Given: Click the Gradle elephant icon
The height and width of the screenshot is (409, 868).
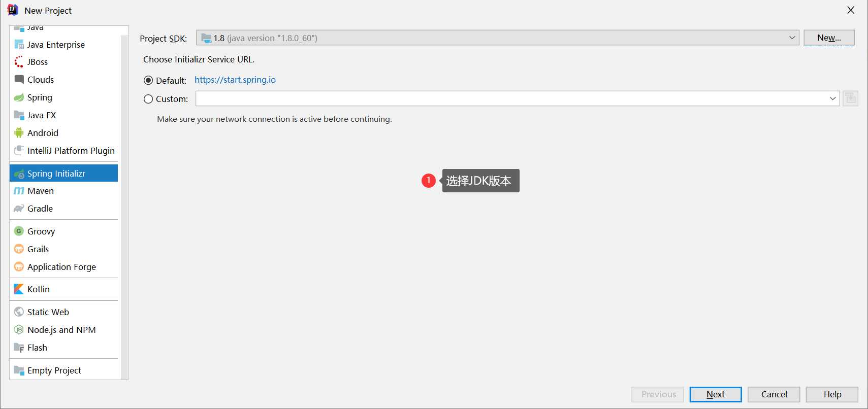Looking at the screenshot, I should pyautogui.click(x=19, y=209).
